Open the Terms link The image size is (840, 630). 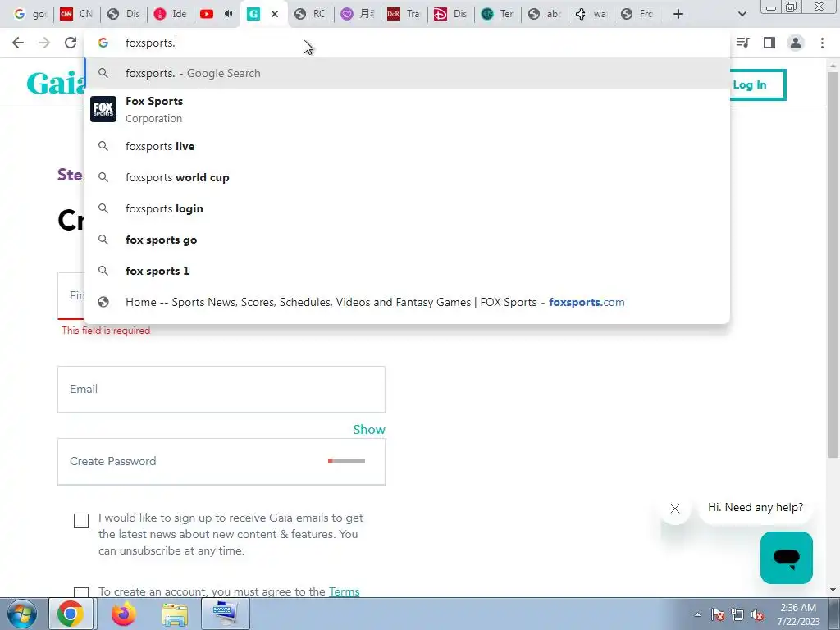click(x=344, y=591)
